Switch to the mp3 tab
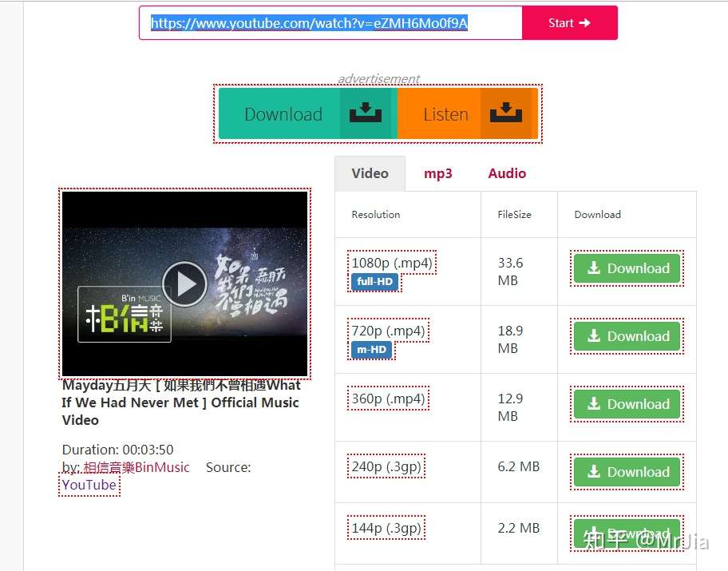This screenshot has width=728, height=571. (x=438, y=173)
